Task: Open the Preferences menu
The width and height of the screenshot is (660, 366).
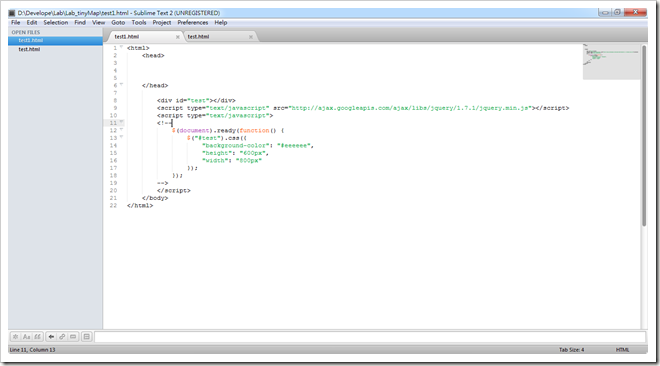Action: click(x=193, y=23)
